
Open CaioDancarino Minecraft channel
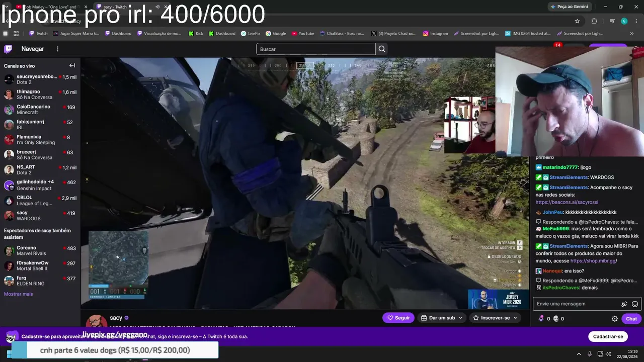coord(40,110)
